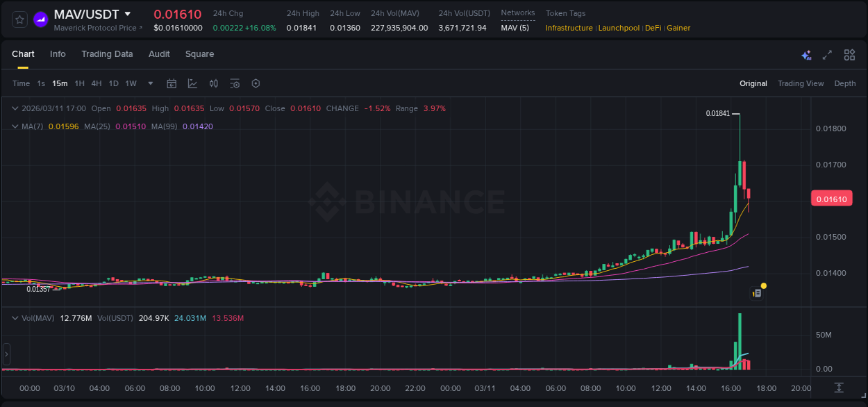This screenshot has width=868, height=407.
Task: Switch to the Trading Data tab
Action: (107, 54)
